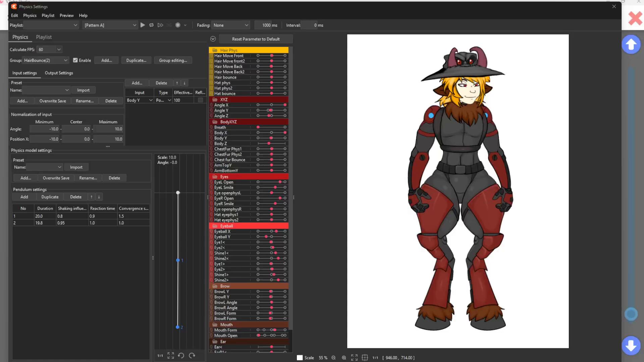Switch to Output Settings tab
The height and width of the screenshot is (362, 644).
[59, 73]
